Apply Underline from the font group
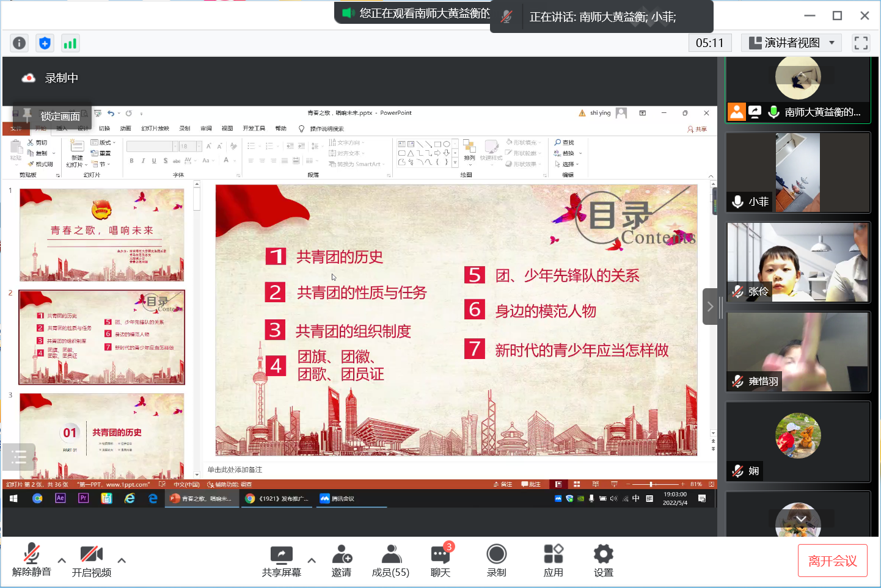 (x=155, y=160)
